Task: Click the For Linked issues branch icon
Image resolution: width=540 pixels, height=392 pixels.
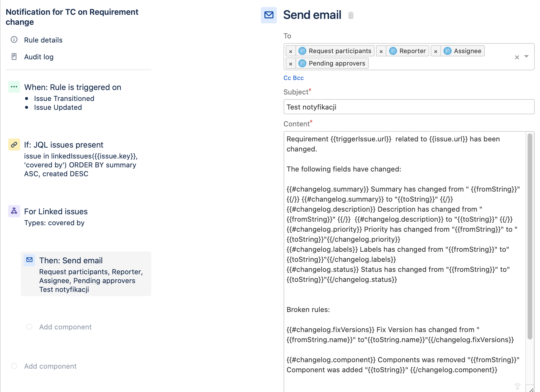Action: pos(14,211)
